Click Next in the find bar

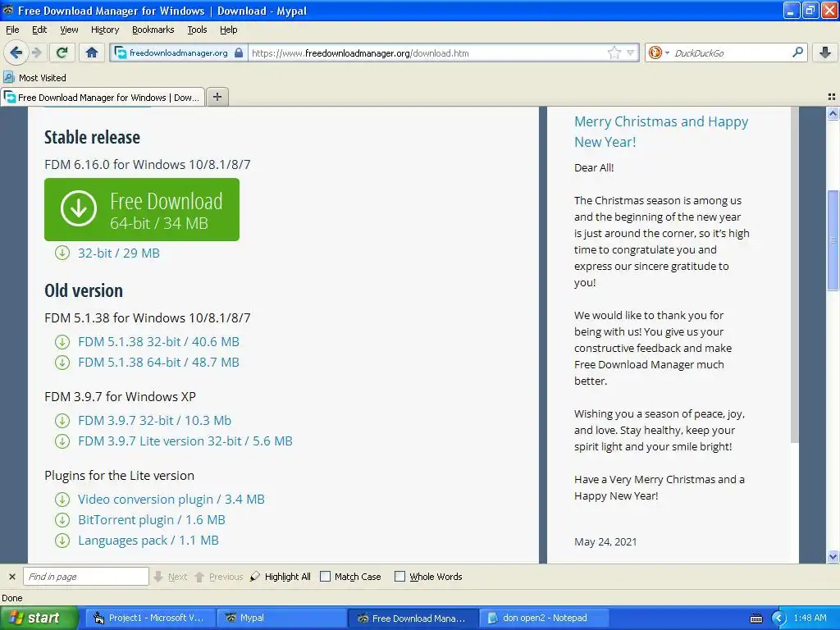171,577
